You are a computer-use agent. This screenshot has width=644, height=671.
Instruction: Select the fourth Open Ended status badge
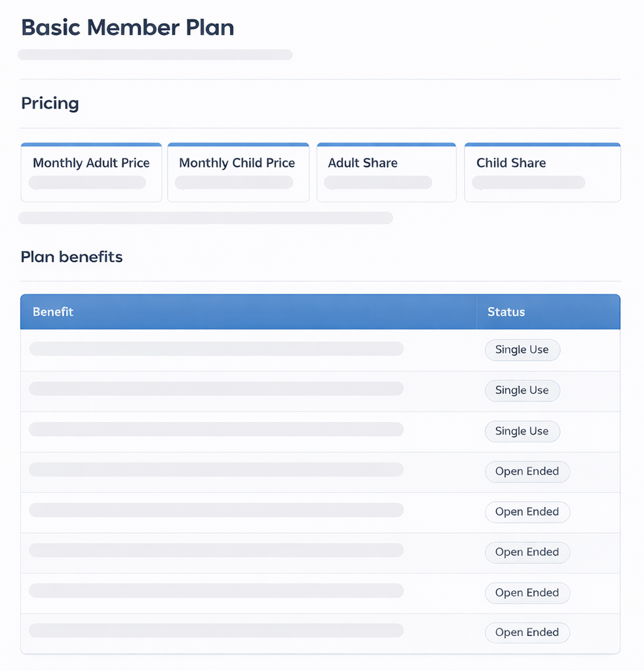(x=527, y=593)
